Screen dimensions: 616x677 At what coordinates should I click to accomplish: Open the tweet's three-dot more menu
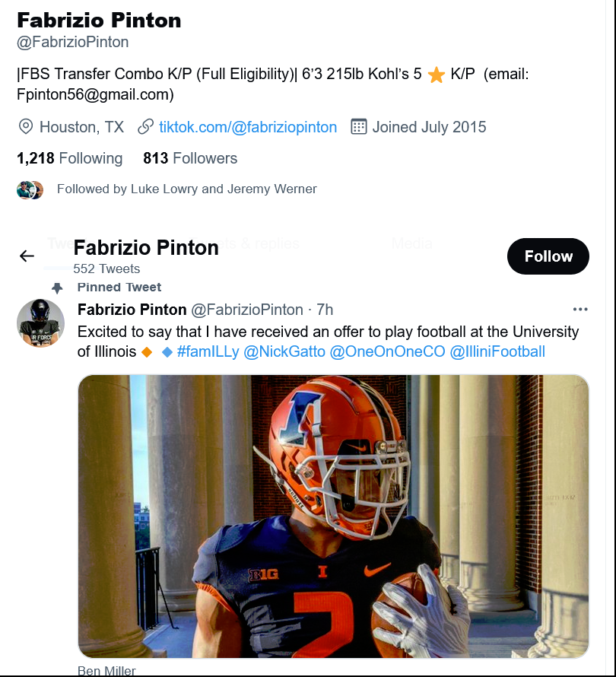[x=580, y=310]
